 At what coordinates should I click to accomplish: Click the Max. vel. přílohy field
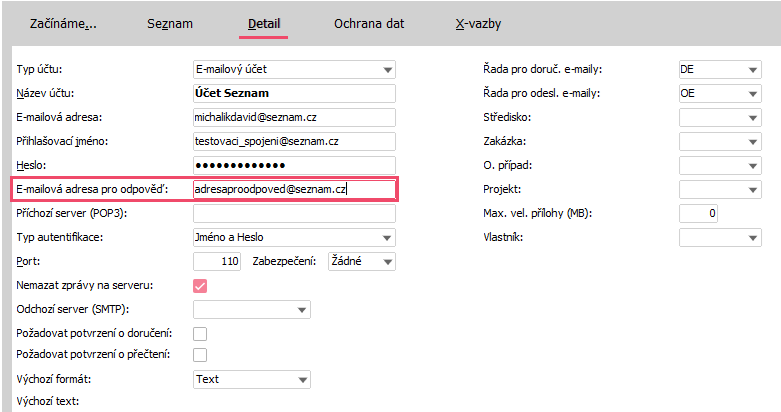698,213
